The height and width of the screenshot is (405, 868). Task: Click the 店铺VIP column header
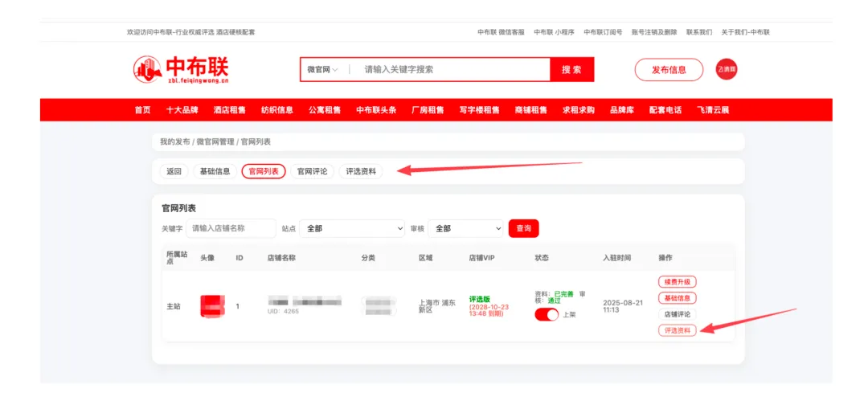(481, 259)
